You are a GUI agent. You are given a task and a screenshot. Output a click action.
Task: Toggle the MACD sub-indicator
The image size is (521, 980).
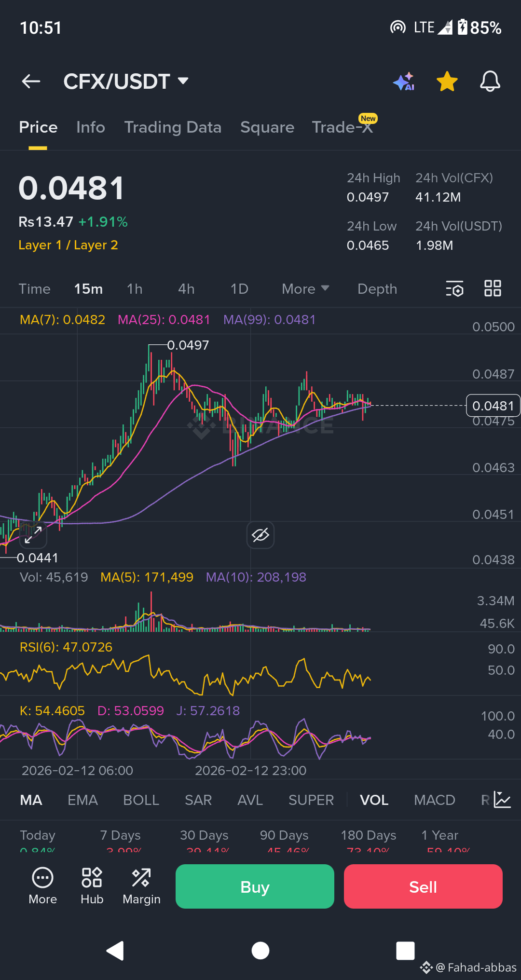click(x=435, y=800)
